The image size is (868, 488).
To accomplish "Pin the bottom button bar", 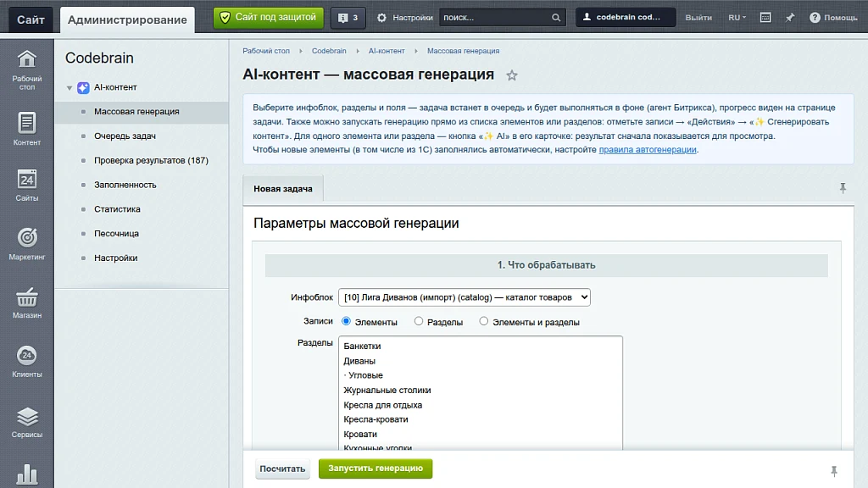I will (x=834, y=471).
